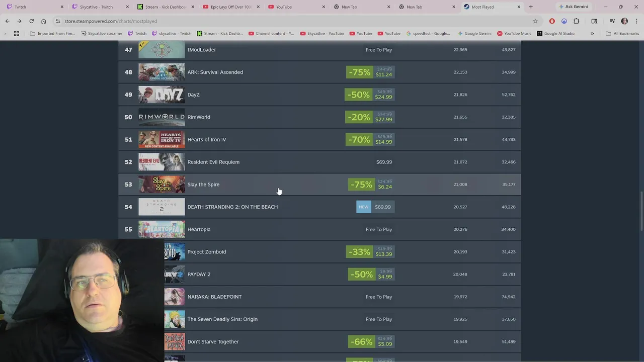644x362 pixels.
Task: Open the Skycatlive - YouTube bookmark
Action: tap(322, 34)
